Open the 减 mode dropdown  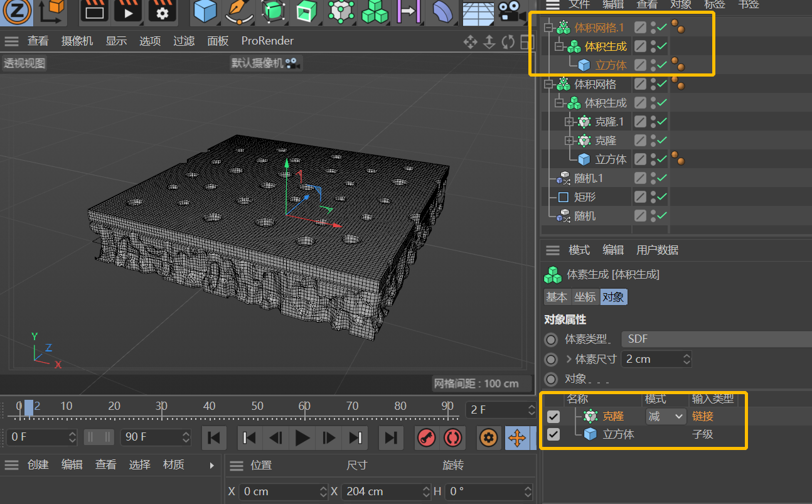click(x=666, y=416)
